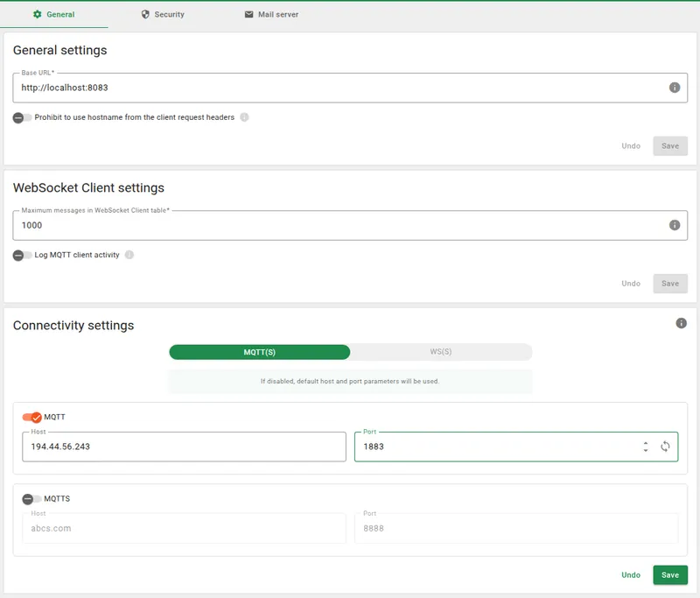Click the 'WebSocket Client settings' heading
The image size is (700, 598).
point(88,187)
